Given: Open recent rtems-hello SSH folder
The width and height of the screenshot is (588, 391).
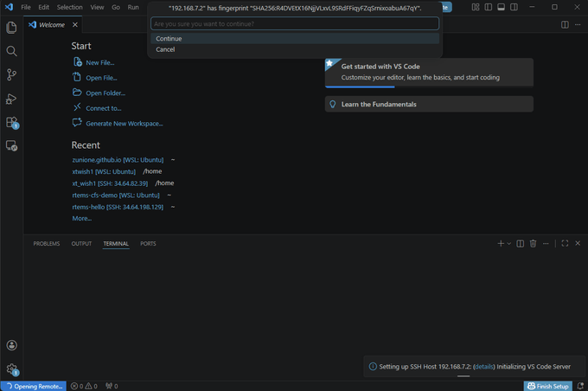Looking at the screenshot, I should (118, 207).
